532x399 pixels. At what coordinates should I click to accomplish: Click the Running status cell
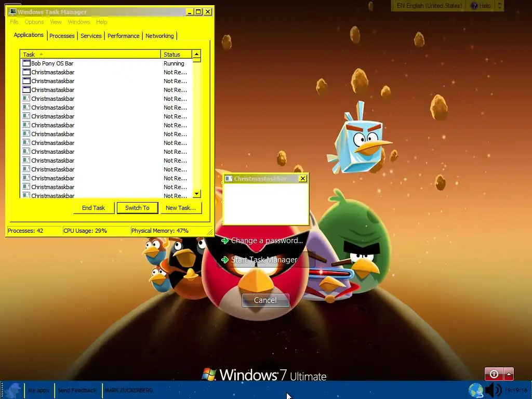coord(174,63)
